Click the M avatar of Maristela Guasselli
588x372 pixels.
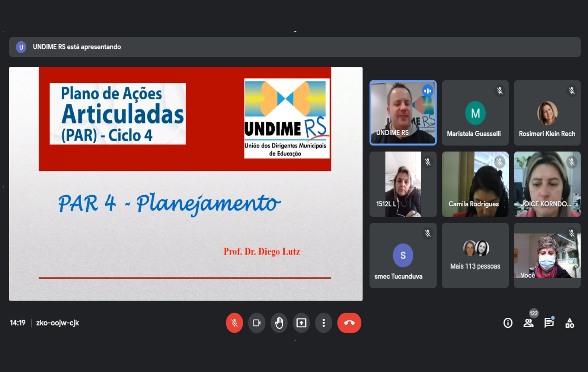tap(475, 113)
